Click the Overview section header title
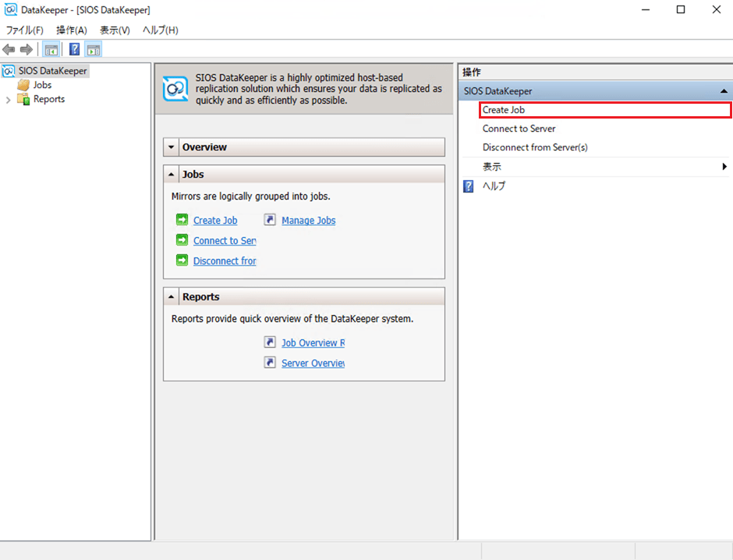 [x=204, y=147]
